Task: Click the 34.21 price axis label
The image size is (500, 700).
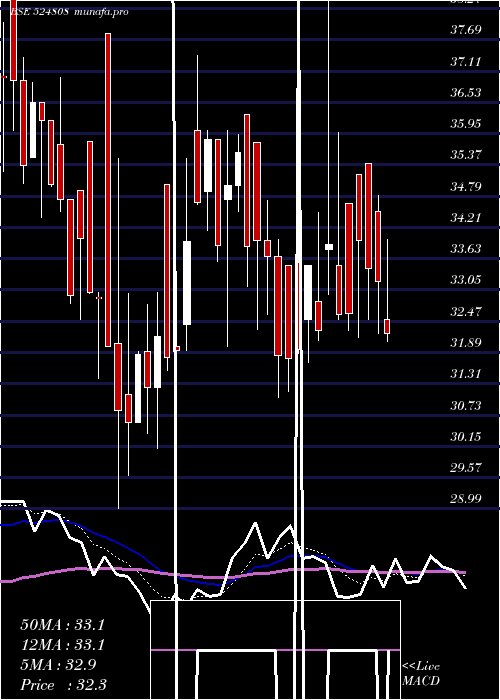Action: (x=466, y=217)
